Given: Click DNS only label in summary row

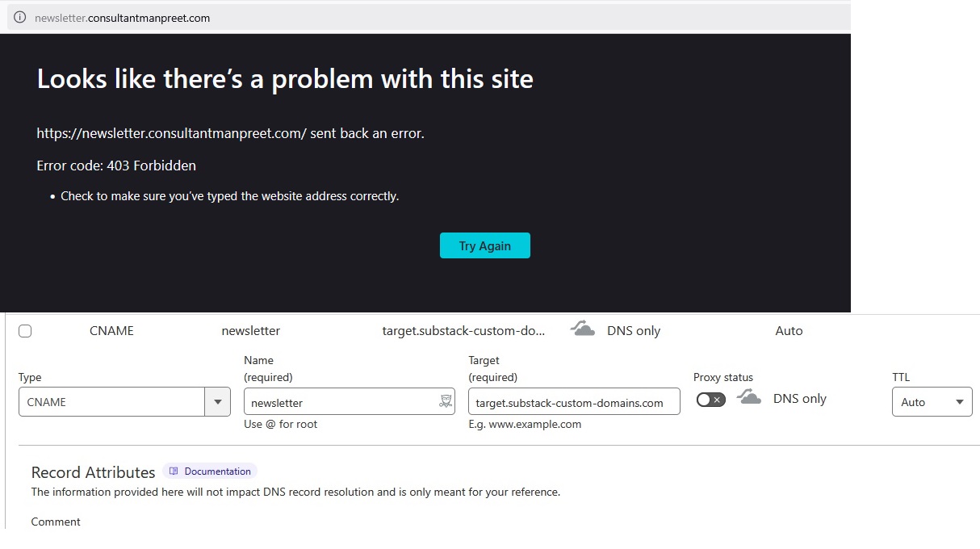Looking at the screenshot, I should (x=634, y=331).
